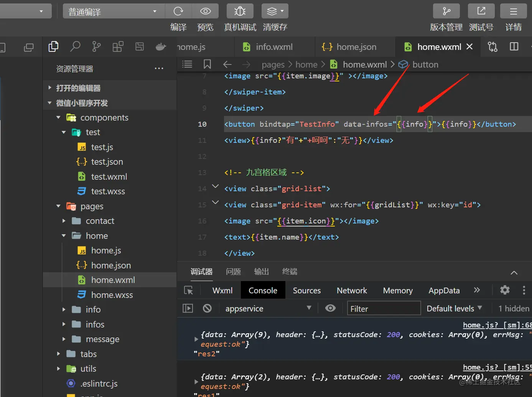This screenshot has height=397, width=532.
Task: Expand the open editors section
Action: click(x=50, y=88)
